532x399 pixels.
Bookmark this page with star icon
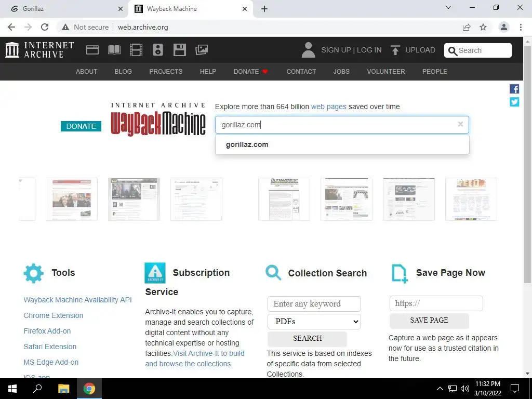483,27
